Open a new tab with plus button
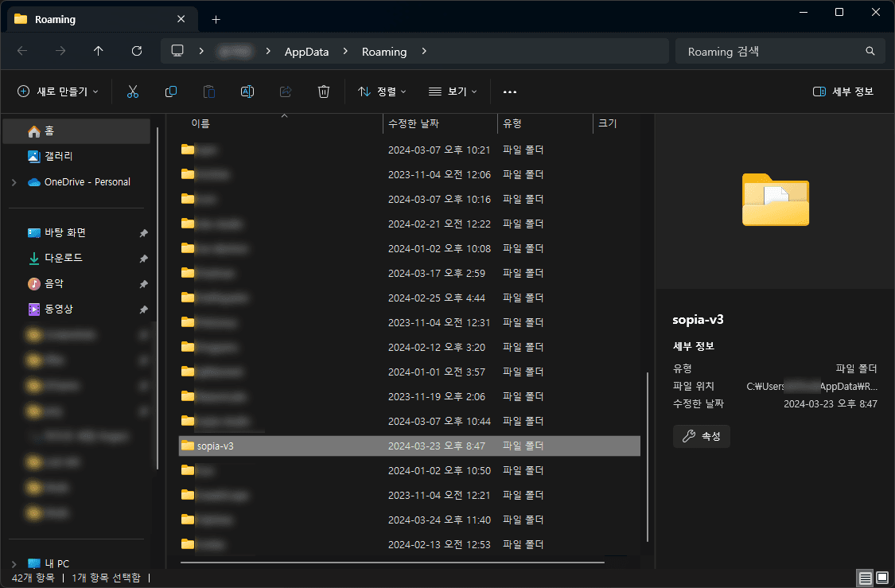The height and width of the screenshot is (588, 895). [x=216, y=19]
